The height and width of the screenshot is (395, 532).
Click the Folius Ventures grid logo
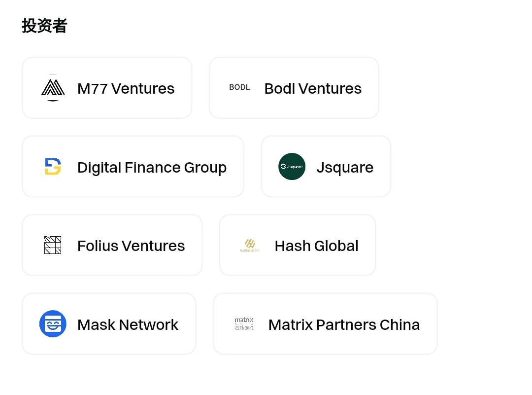pos(53,245)
